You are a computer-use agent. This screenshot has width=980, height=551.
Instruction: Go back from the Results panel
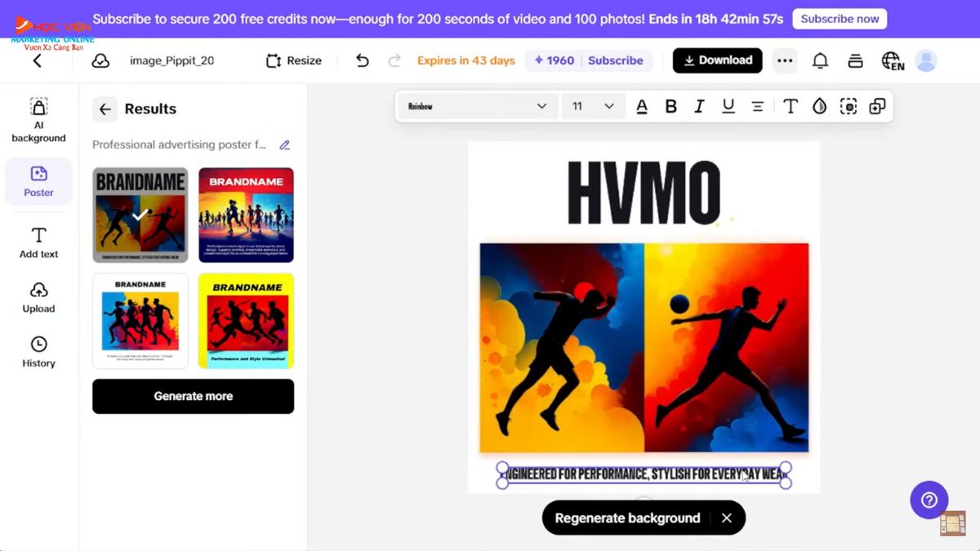pyautogui.click(x=105, y=109)
